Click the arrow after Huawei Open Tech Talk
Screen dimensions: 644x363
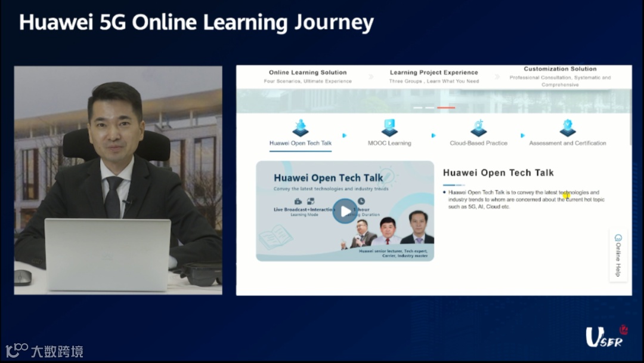coord(345,136)
